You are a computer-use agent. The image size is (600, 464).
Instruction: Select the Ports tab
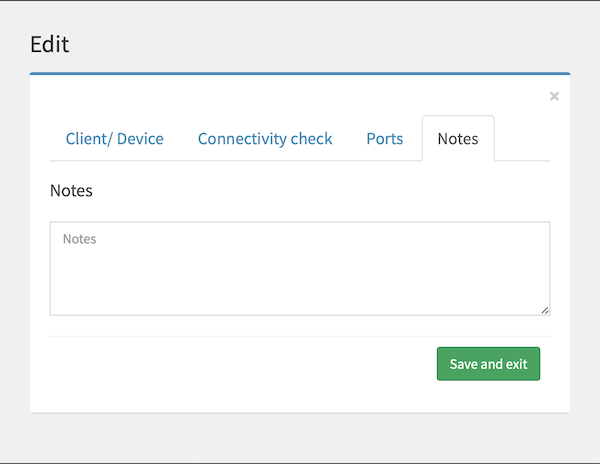point(384,139)
